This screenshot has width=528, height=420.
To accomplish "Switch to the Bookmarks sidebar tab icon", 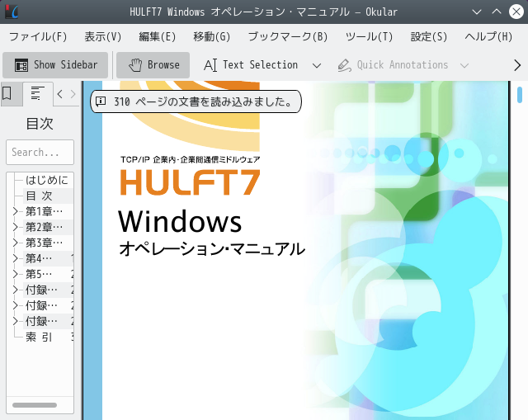I will click(x=7, y=93).
